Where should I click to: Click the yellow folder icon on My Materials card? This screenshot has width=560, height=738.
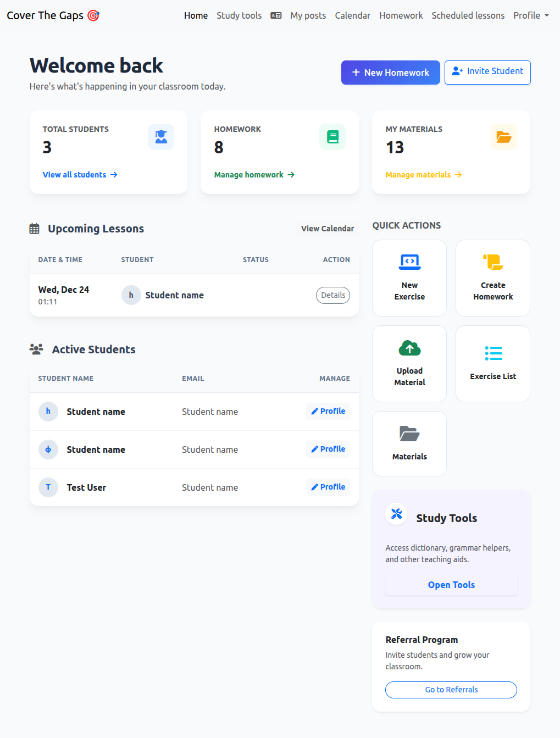click(503, 137)
